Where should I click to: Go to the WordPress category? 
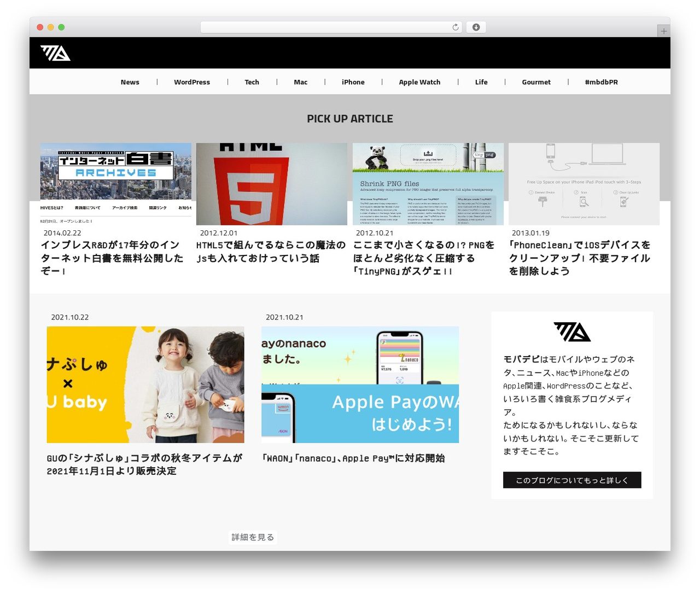(x=192, y=82)
